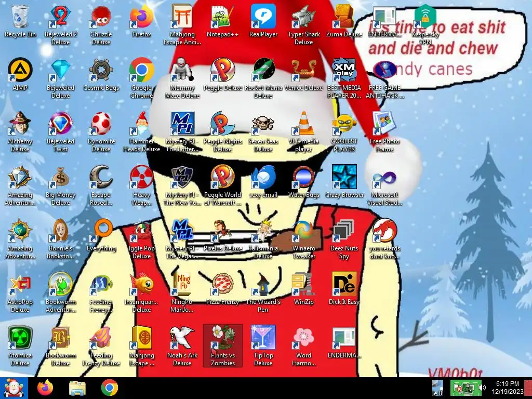Select the Word Harmony flower icon
Screen dimensions: 532x399
coord(303,338)
